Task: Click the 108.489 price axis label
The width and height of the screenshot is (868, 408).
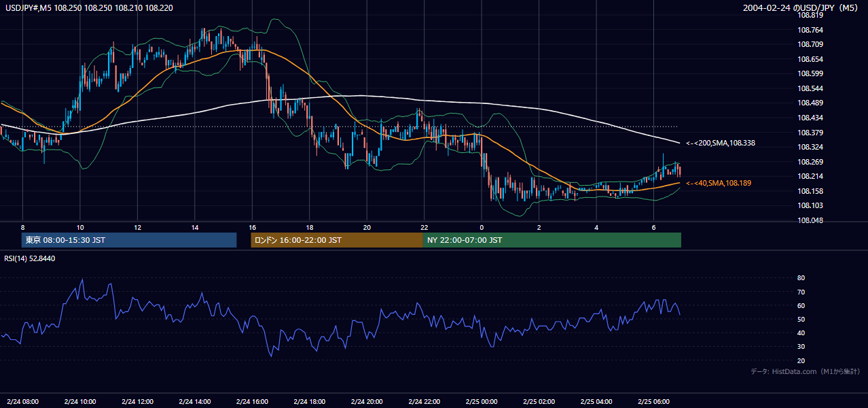Action: coord(810,103)
